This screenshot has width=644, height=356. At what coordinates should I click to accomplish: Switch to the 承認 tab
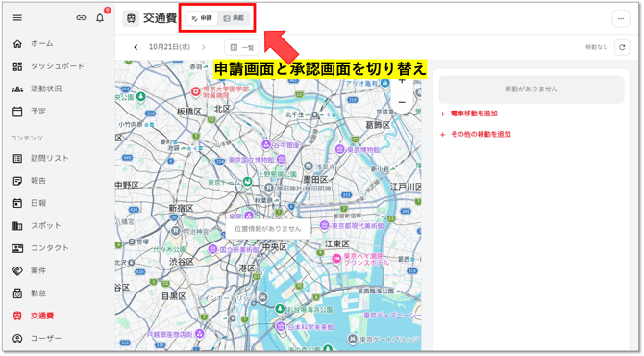(234, 18)
